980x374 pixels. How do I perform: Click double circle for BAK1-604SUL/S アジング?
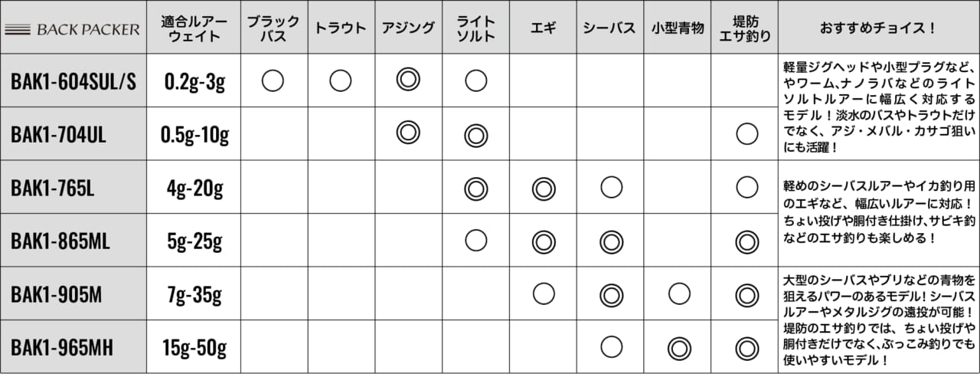point(408,79)
